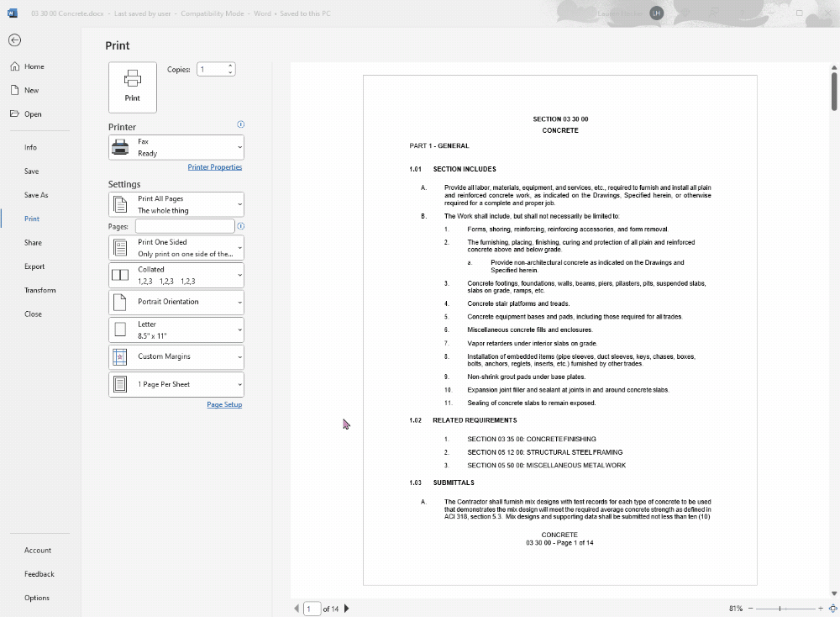Viewport: 840px width, 617px height.
Task: Open Page Setup via its link
Action: click(x=224, y=404)
